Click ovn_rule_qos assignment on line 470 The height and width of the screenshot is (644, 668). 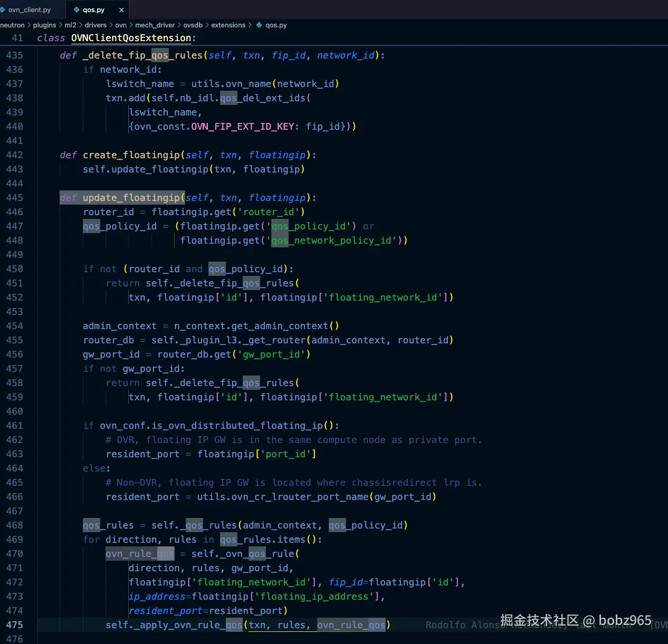point(140,554)
